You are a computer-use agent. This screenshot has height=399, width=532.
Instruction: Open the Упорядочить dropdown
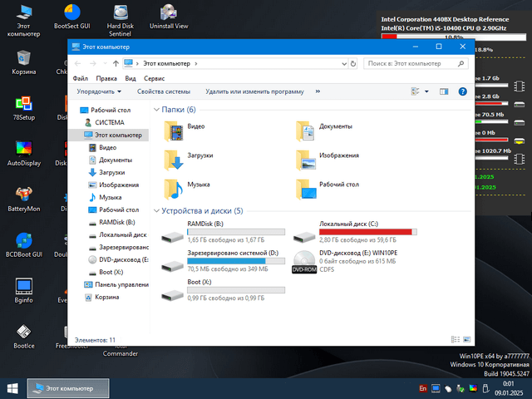pyautogui.click(x=99, y=91)
